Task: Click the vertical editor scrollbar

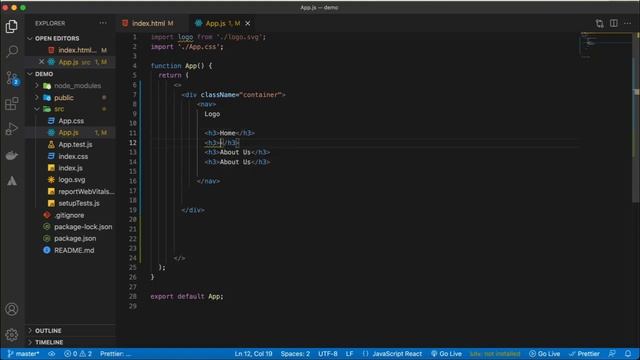Action: pos(636,118)
